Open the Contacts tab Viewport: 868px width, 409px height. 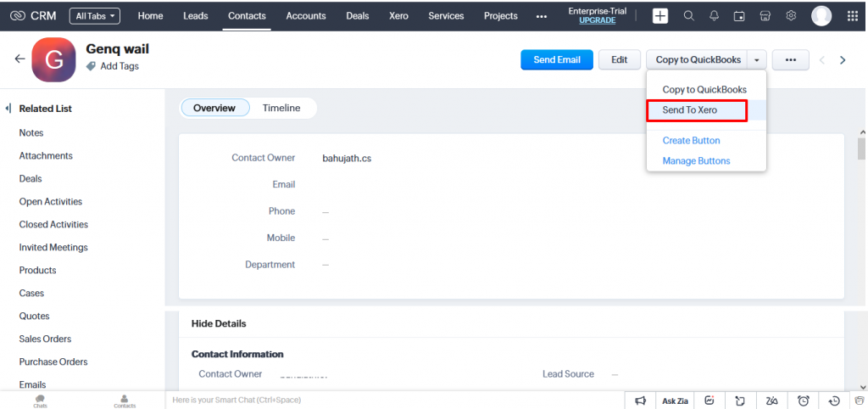pyautogui.click(x=247, y=16)
